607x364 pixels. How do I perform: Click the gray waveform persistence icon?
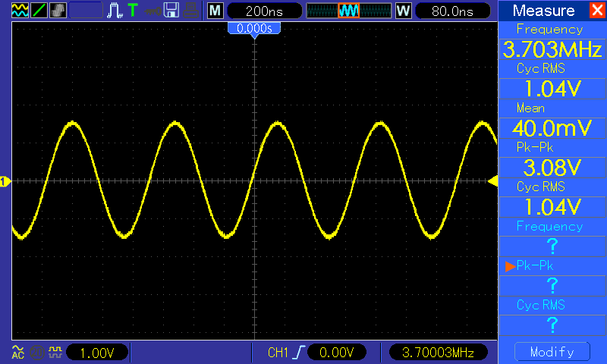pos(58,11)
